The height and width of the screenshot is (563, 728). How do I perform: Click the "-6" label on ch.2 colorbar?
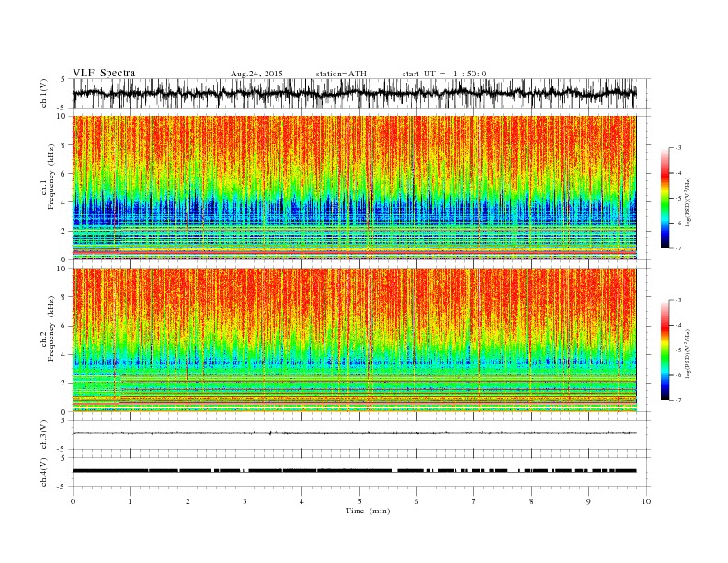pyautogui.click(x=677, y=375)
